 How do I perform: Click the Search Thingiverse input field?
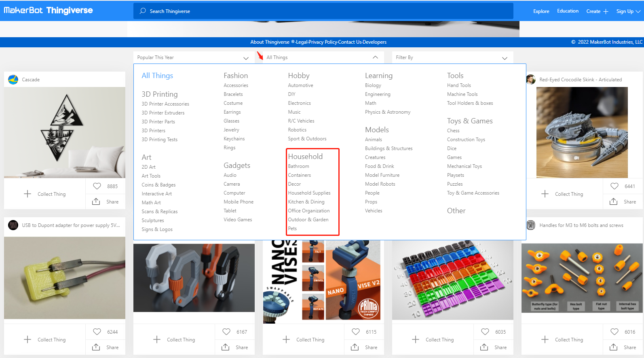point(323,11)
